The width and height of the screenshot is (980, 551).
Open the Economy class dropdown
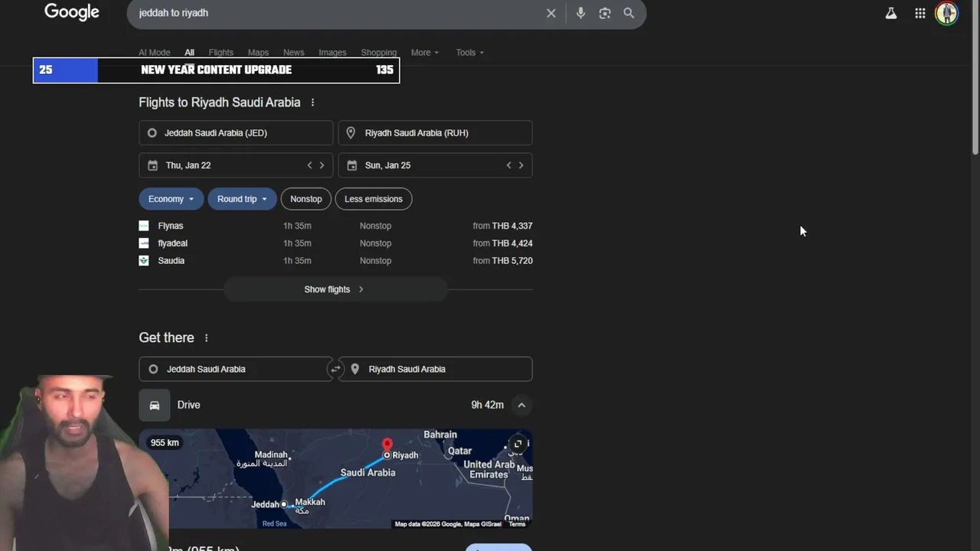point(171,199)
